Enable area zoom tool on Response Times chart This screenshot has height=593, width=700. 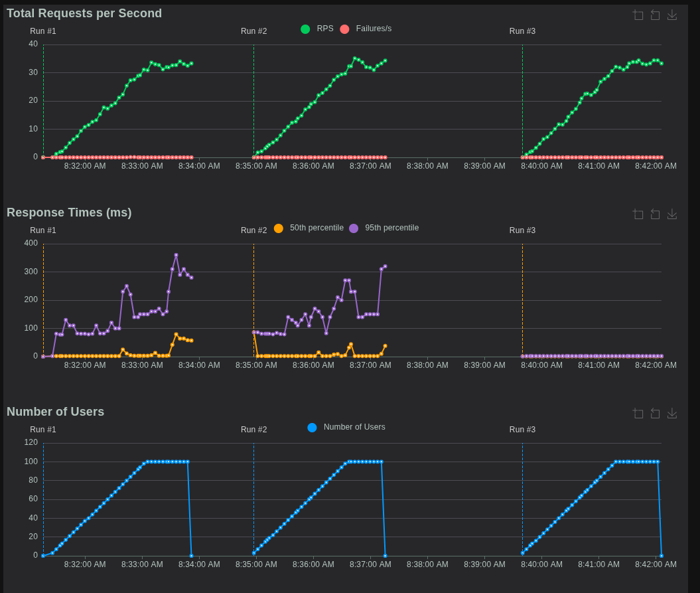pyautogui.click(x=638, y=214)
